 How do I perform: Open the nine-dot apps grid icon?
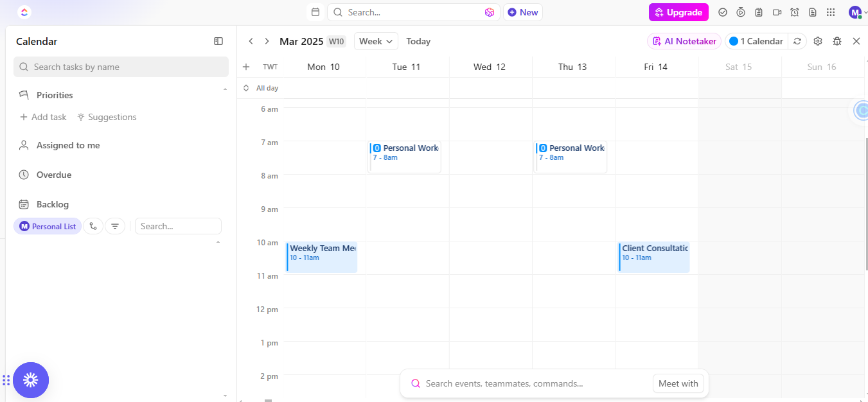coord(831,12)
